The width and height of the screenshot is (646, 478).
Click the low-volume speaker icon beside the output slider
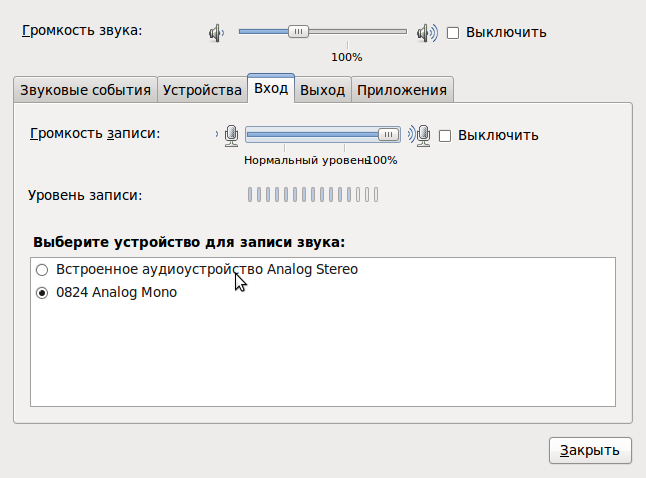(x=215, y=32)
